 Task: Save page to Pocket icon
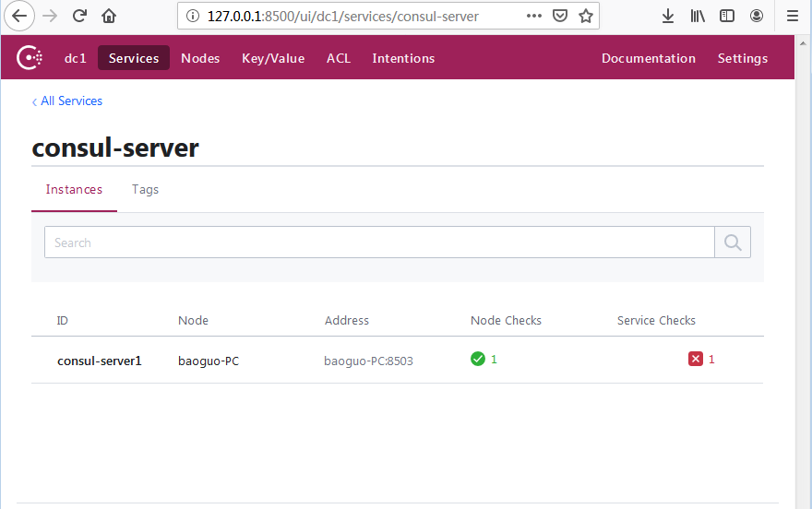click(x=560, y=16)
